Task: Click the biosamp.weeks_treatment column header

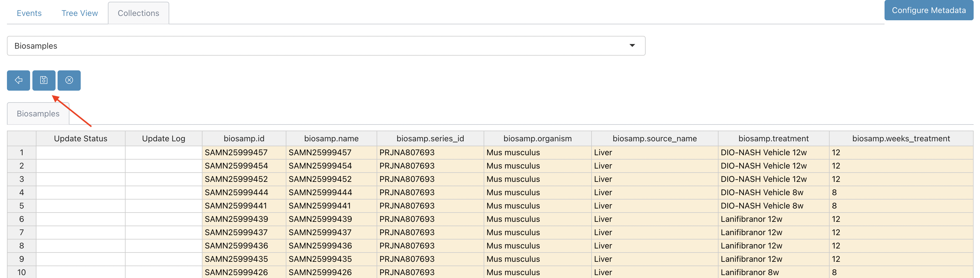Action: pyautogui.click(x=901, y=139)
